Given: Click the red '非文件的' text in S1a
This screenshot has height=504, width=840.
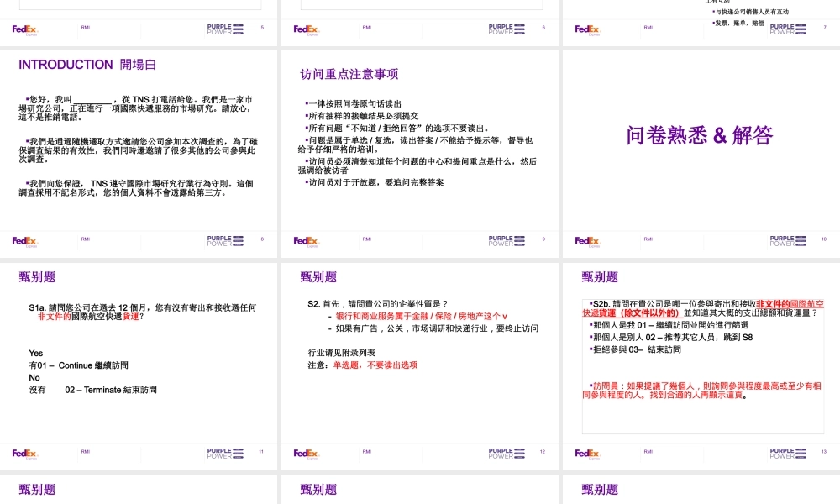Looking at the screenshot, I should click(x=54, y=317).
